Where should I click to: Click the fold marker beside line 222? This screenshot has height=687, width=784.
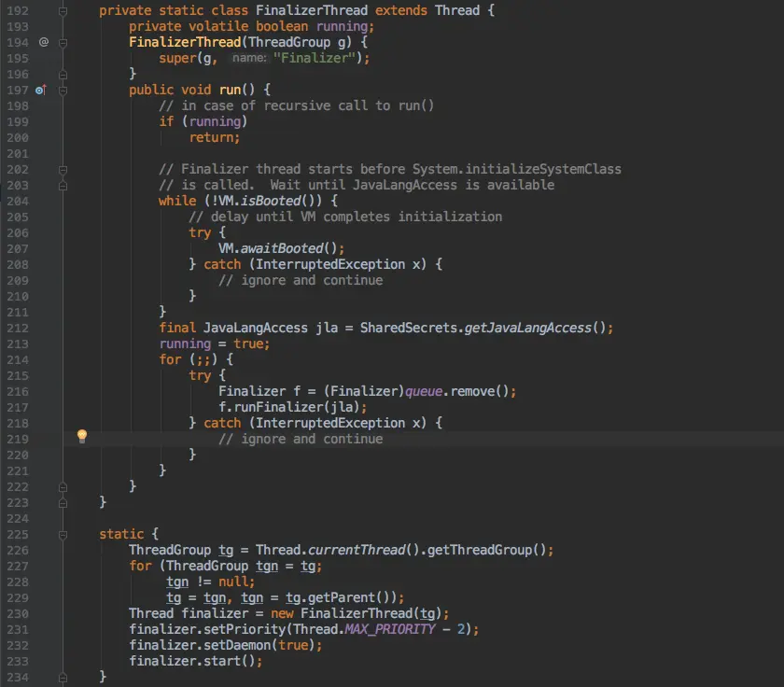tap(62, 486)
